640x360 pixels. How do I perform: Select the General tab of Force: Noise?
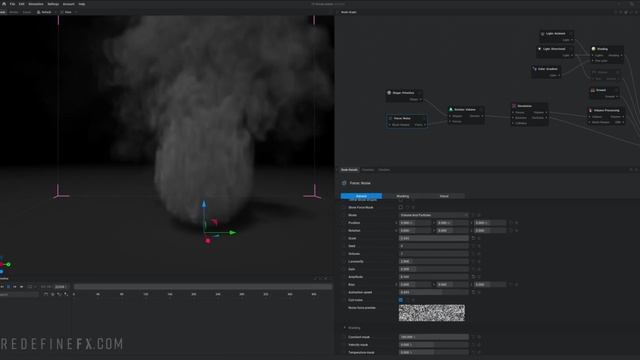pos(361,196)
